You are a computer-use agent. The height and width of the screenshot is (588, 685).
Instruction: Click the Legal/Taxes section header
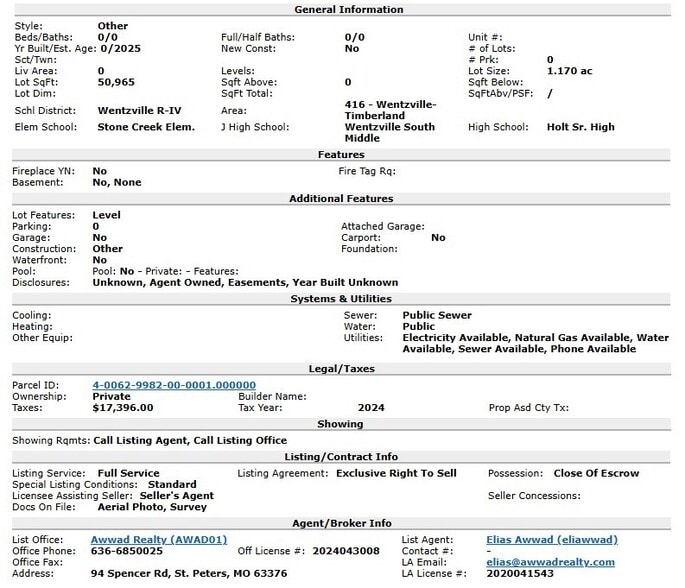tap(341, 369)
